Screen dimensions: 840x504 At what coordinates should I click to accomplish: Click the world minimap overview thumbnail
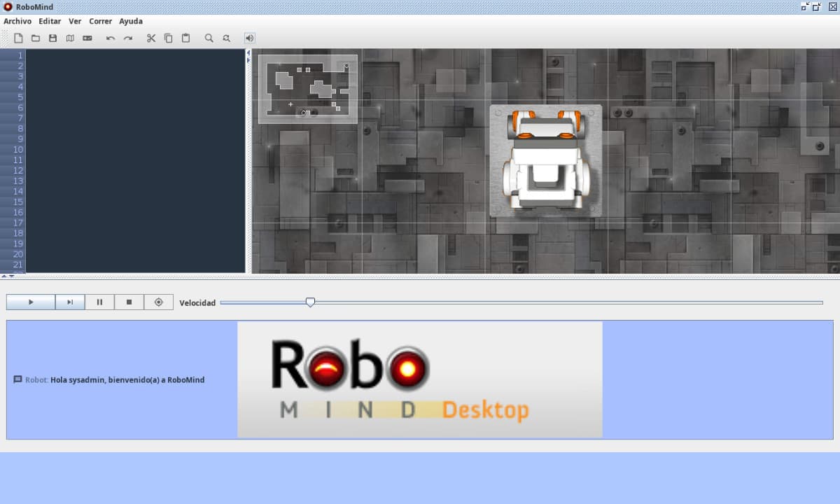tap(308, 89)
